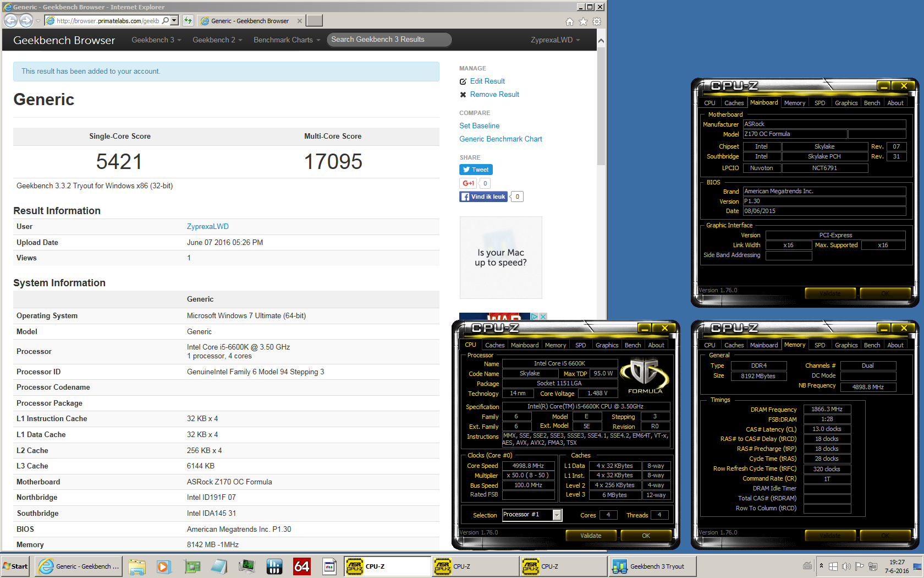924x578 pixels.
Task: Switch to Caches tab in the CPU-Z processor window
Action: [x=494, y=345]
